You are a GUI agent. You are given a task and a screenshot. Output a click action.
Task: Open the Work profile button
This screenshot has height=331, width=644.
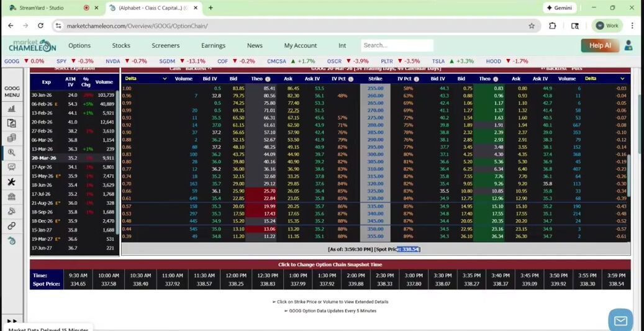[607, 25]
